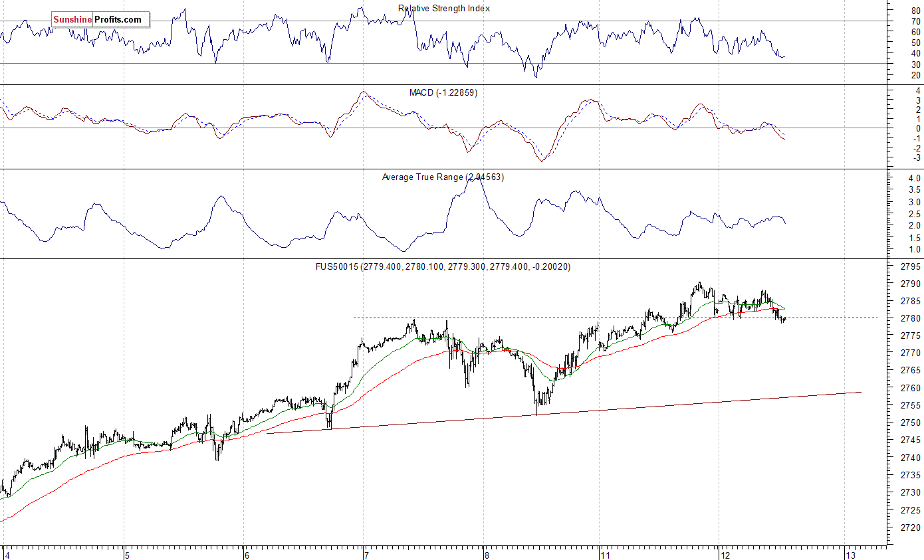The image size is (924, 560).
Task: Click the FUS50015 price chart title
Action: pos(443,266)
